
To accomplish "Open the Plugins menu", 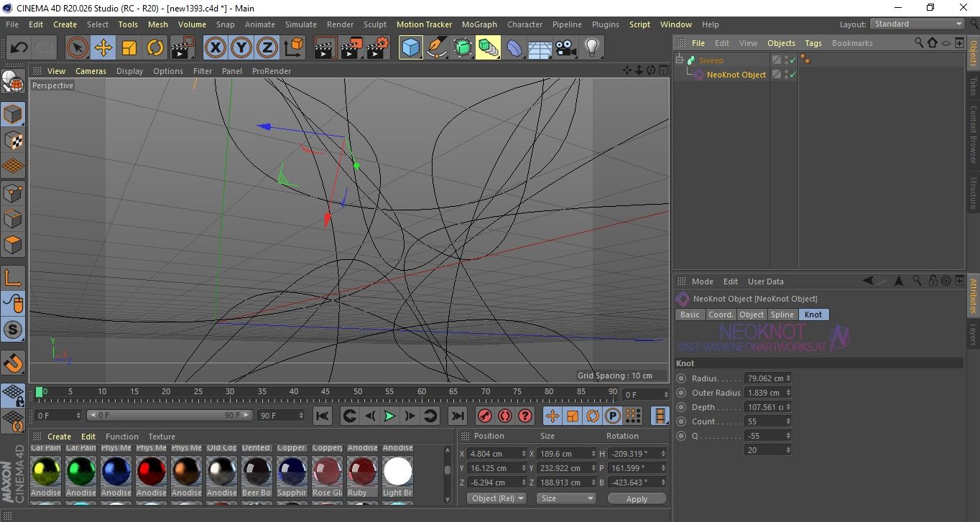I will tap(605, 24).
